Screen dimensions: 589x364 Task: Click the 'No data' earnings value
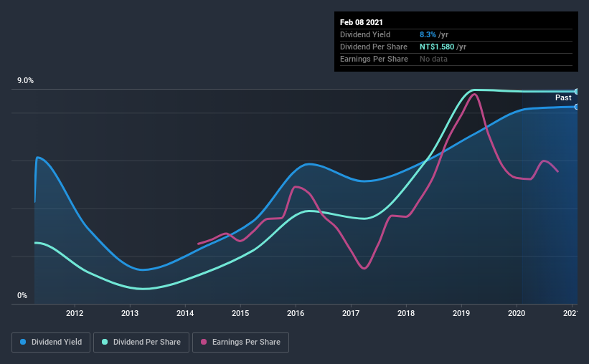[433, 59]
